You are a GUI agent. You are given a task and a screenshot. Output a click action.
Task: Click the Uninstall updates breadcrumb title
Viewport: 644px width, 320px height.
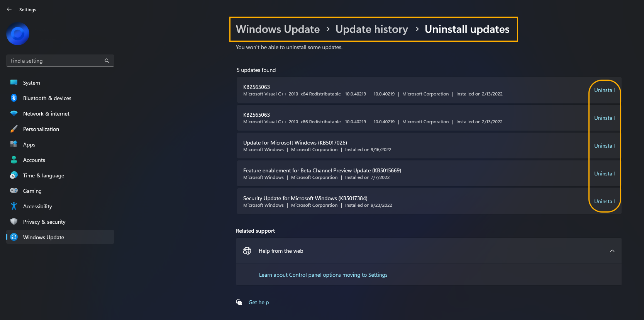click(467, 29)
